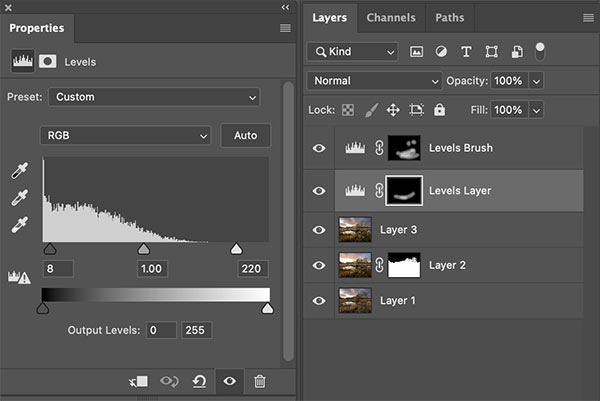Filter layers by type layers icon
The height and width of the screenshot is (401, 600).
coord(466,51)
